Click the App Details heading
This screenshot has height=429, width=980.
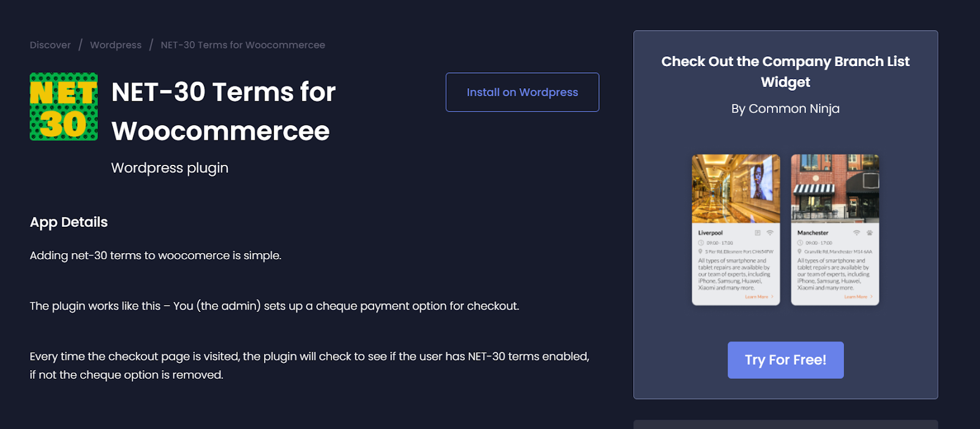(x=69, y=222)
